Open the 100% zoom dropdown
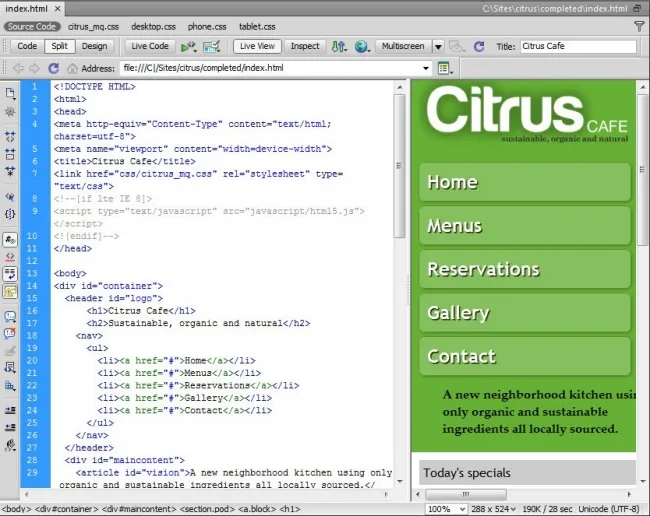This screenshot has width=650, height=516. tap(446, 509)
